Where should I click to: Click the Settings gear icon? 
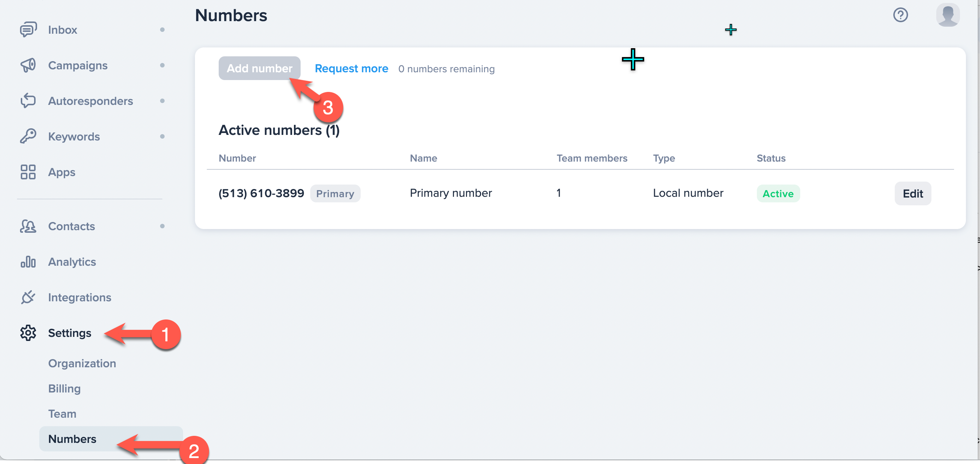[28, 333]
